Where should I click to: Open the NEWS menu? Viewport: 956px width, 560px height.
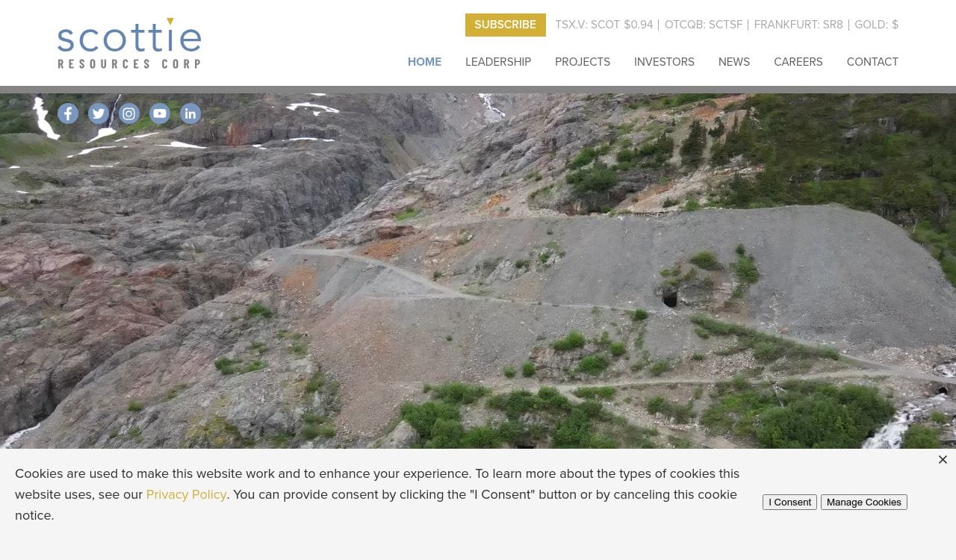(x=734, y=62)
